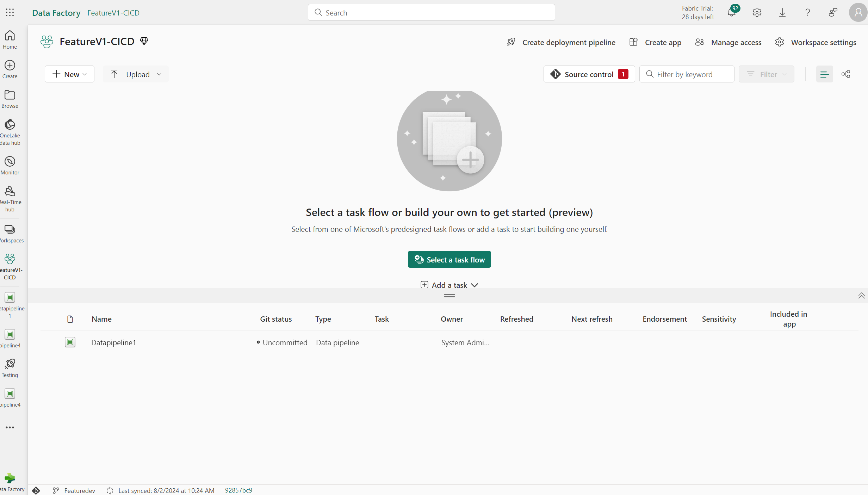The width and height of the screenshot is (868, 495).
Task: Click commit hash 92857bc9
Action: [x=238, y=490]
